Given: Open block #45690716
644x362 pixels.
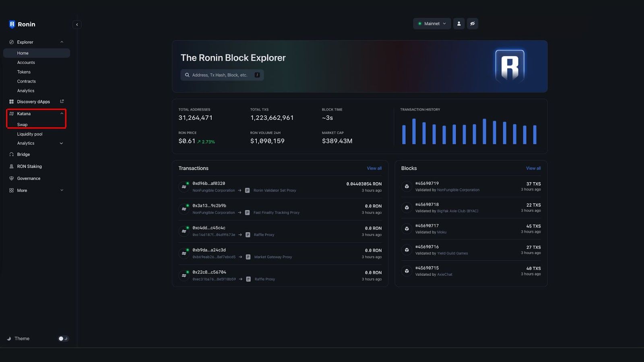Looking at the screenshot, I should point(427,247).
